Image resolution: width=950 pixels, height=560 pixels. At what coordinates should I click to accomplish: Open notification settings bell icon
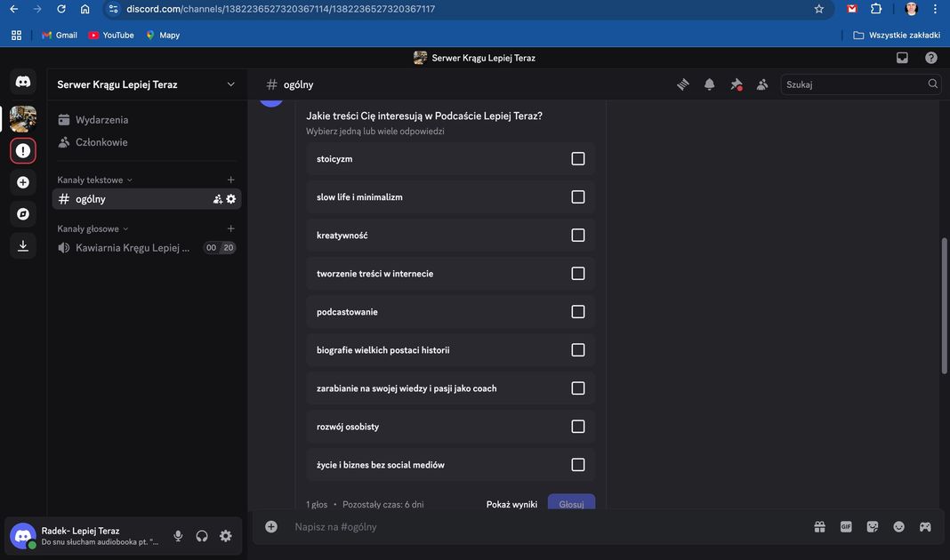710,84
